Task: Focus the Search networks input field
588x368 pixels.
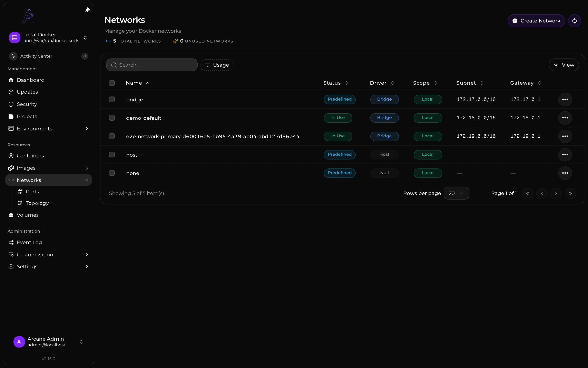Action: point(152,65)
